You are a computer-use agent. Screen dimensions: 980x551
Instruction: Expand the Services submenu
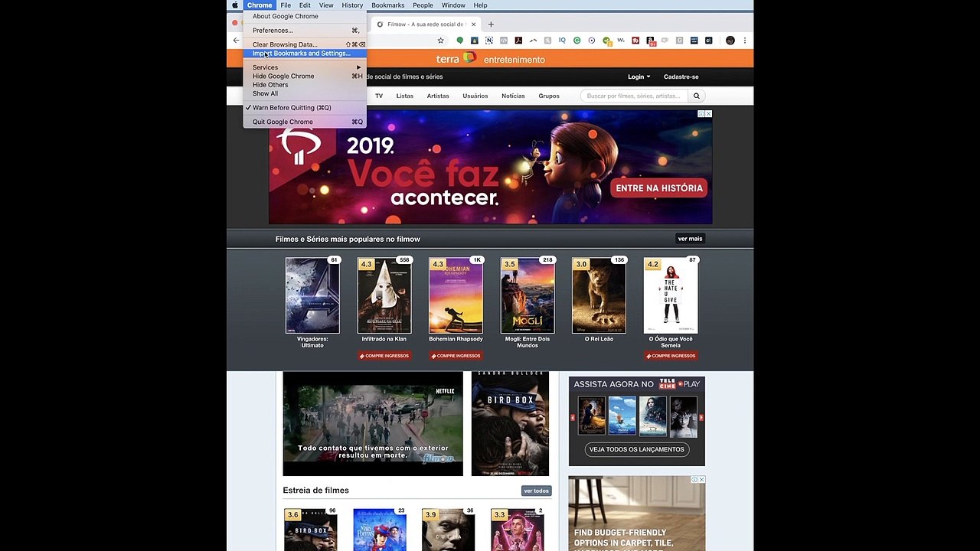coord(305,67)
